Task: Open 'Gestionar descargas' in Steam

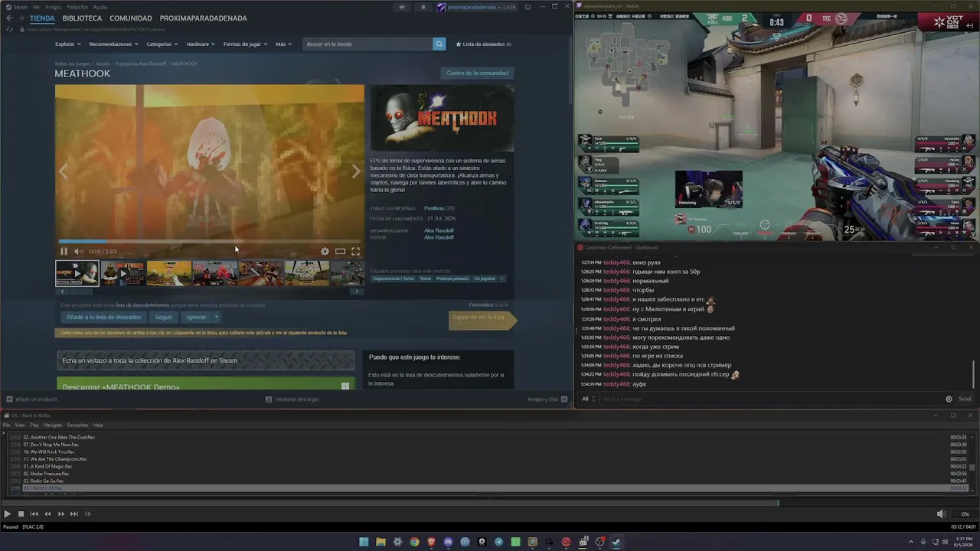Action: pyautogui.click(x=292, y=399)
